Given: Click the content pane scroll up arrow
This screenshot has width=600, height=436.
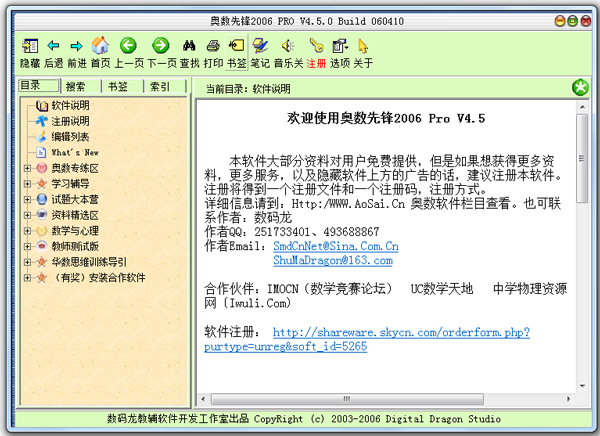Looking at the screenshot, I should 582,107.
